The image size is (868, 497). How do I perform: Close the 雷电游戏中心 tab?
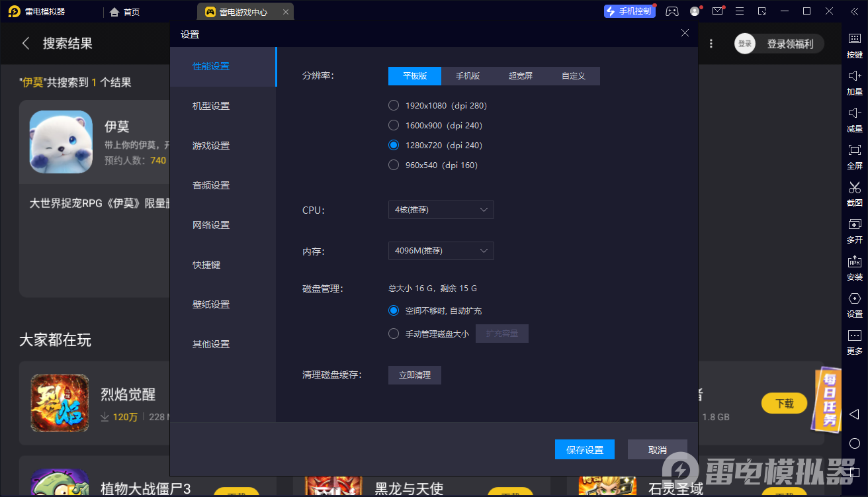[x=285, y=12]
